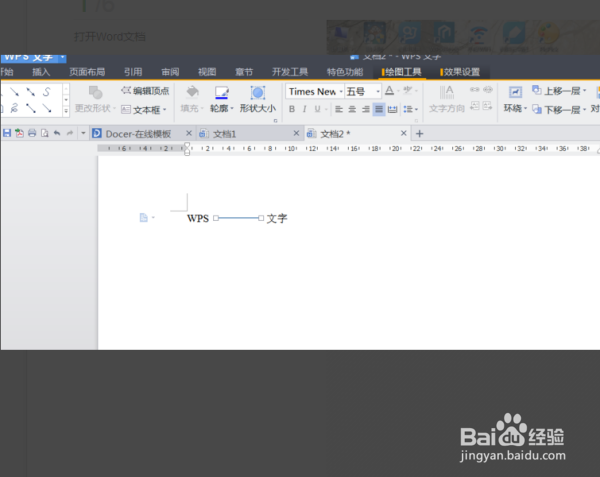
Task: Select the double-arrow line shape in gallery top row
Action: tap(31, 91)
